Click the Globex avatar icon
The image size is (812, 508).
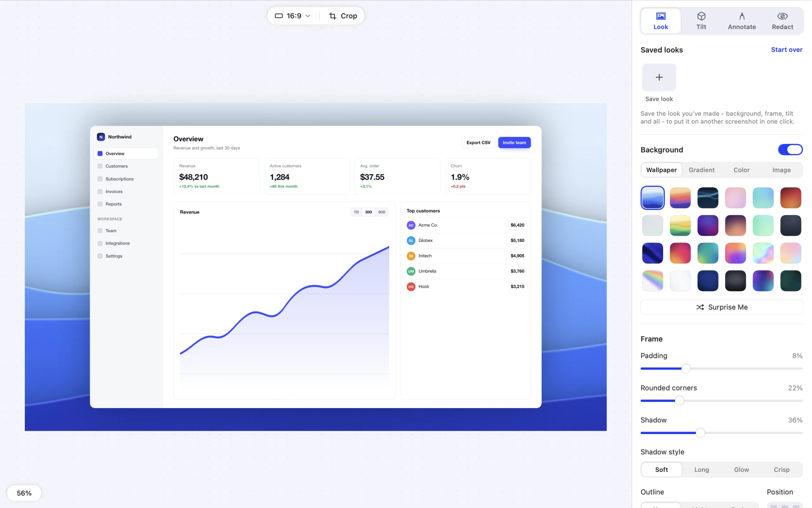click(x=411, y=241)
